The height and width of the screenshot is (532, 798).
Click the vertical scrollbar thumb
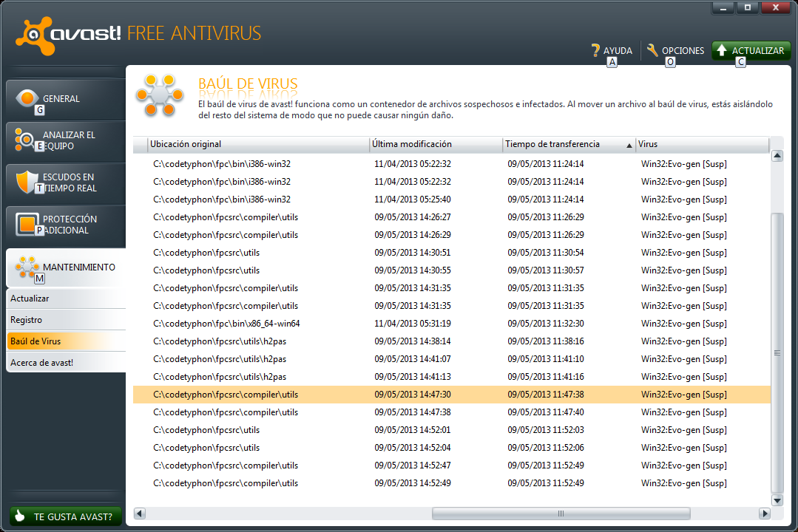777,353
